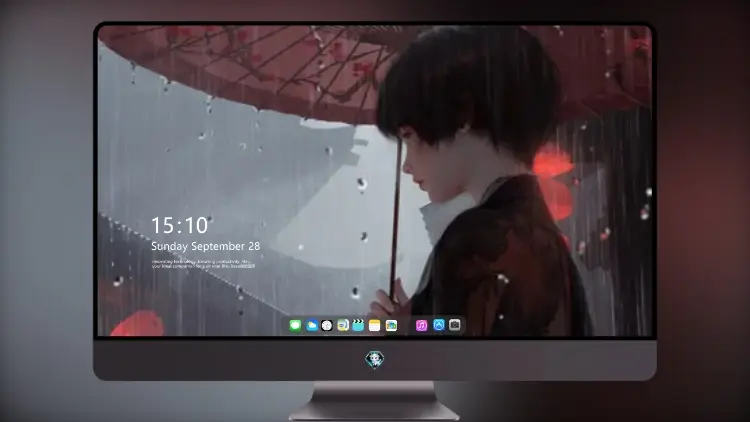Open the pink iTunes music app
The width and height of the screenshot is (750, 422).
421,325
